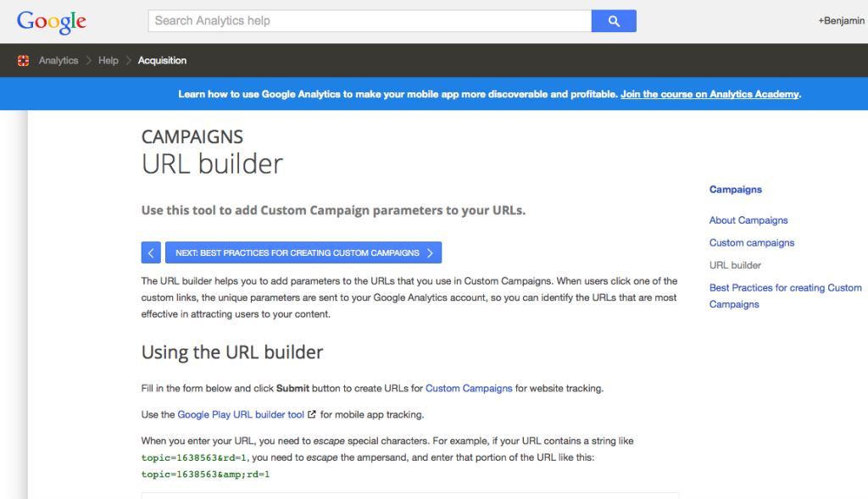Open About Campaigns in sidebar

[x=748, y=220]
